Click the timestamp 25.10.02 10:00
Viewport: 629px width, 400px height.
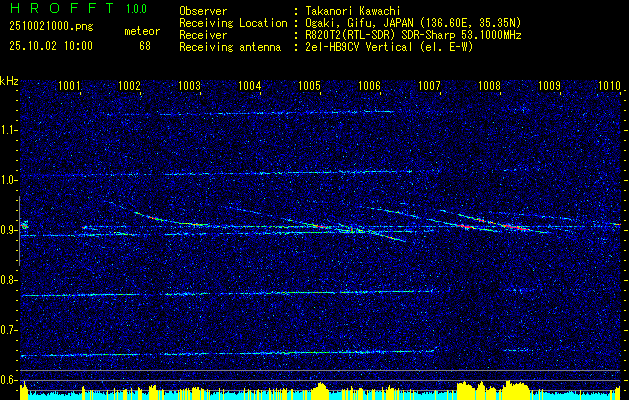coord(51,46)
